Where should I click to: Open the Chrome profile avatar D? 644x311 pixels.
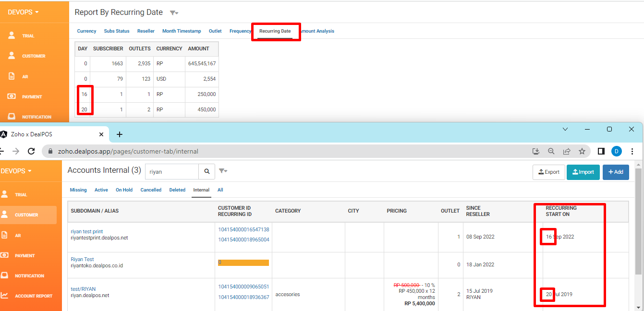click(x=617, y=151)
